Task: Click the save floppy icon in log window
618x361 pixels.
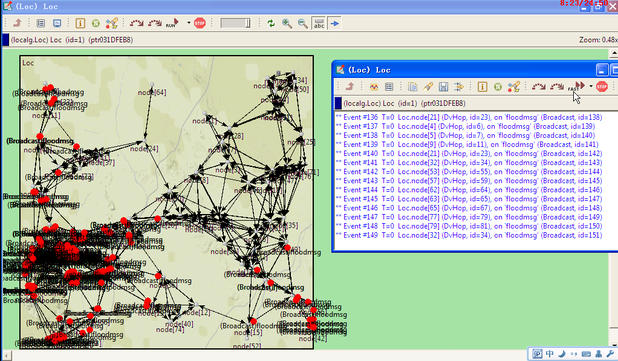Action: [443, 86]
